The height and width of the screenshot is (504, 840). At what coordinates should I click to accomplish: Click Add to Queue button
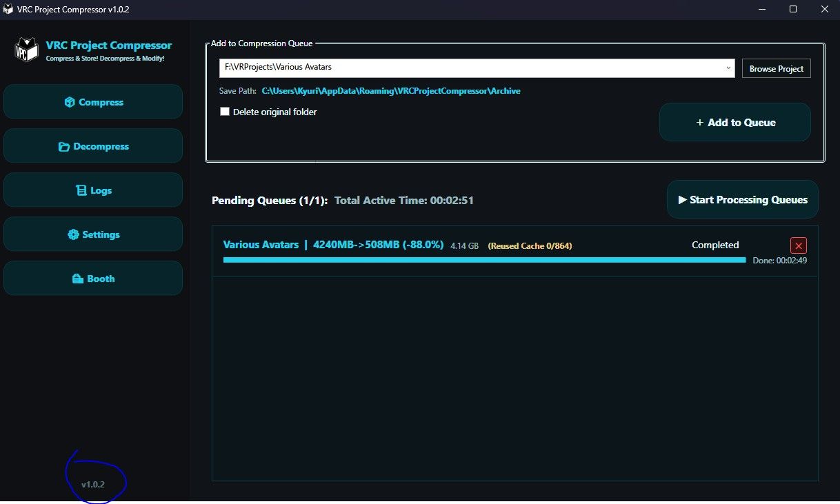(x=735, y=122)
